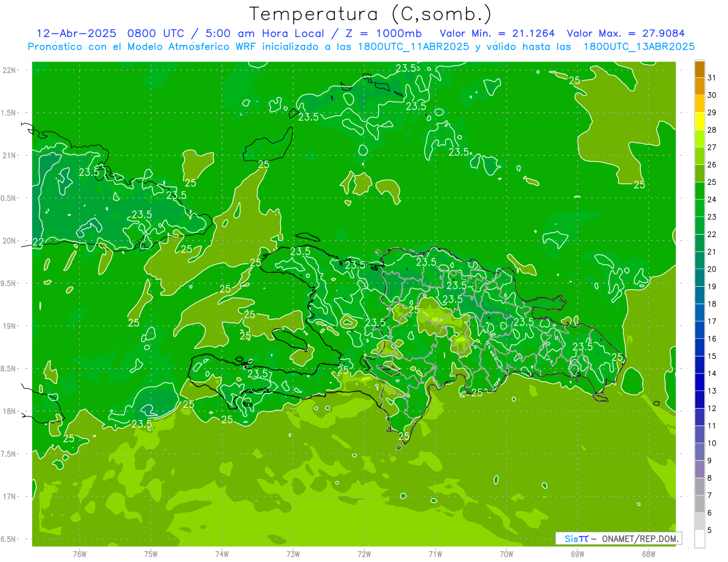The height and width of the screenshot is (562, 728).
Task: Select the '20N' latitude axis label
Action: 8,241
